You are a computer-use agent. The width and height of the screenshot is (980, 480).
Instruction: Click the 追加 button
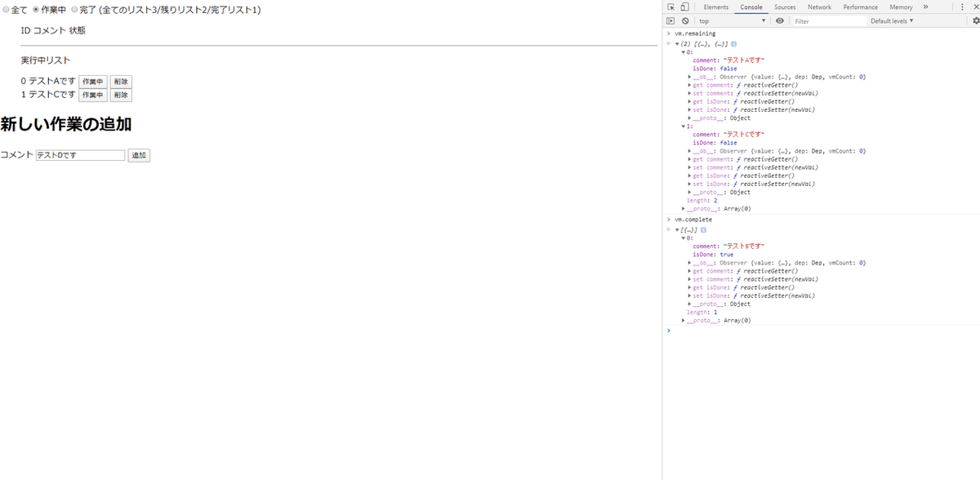[139, 155]
